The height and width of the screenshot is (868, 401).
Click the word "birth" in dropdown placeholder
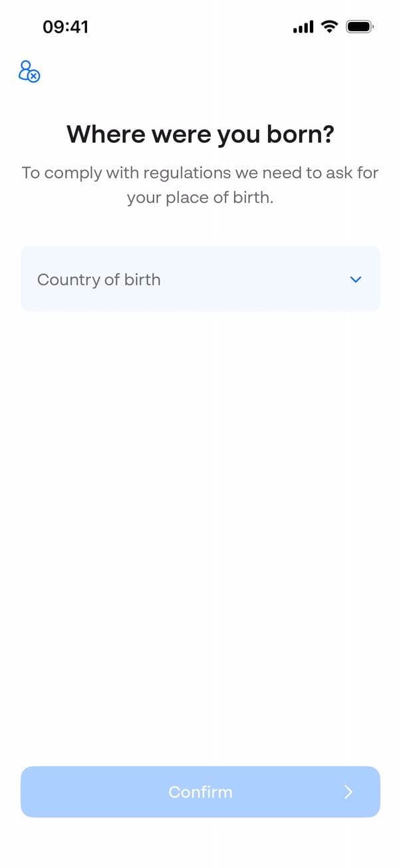[142, 280]
